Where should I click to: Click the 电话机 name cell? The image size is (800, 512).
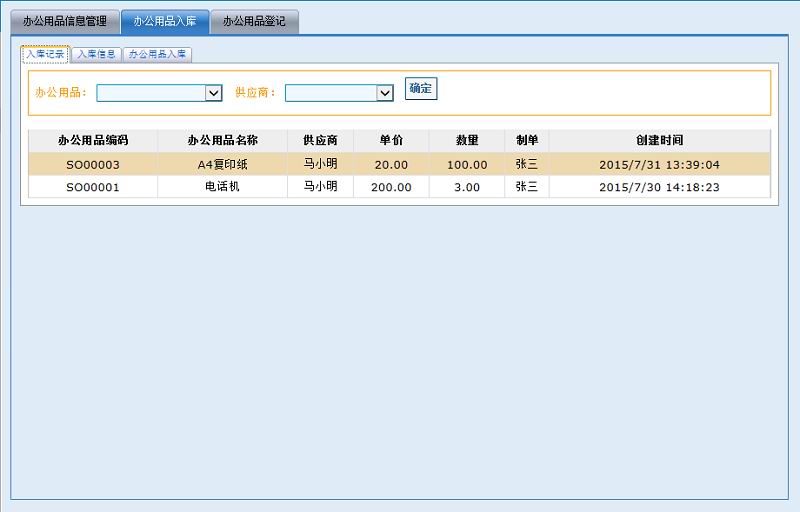222,187
